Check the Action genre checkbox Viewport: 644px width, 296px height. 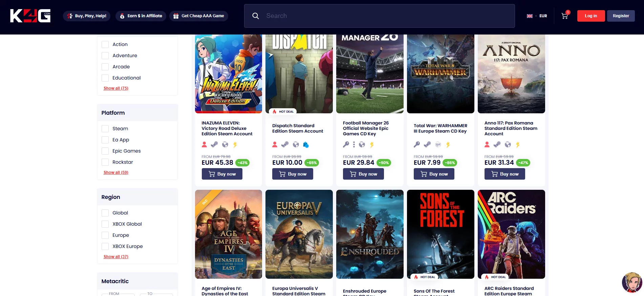pos(105,45)
